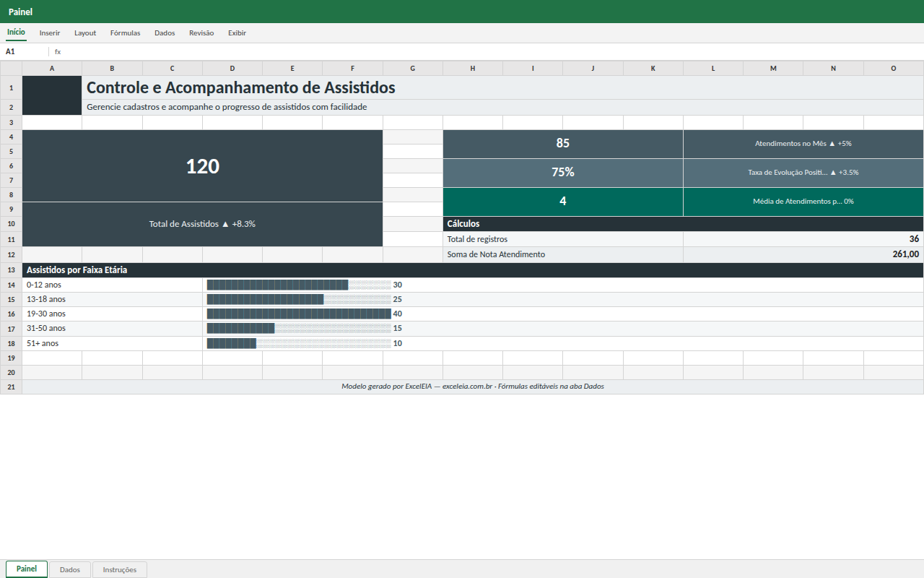Image resolution: width=924 pixels, height=578 pixels.
Task: Select column D header
Action: [x=232, y=68]
